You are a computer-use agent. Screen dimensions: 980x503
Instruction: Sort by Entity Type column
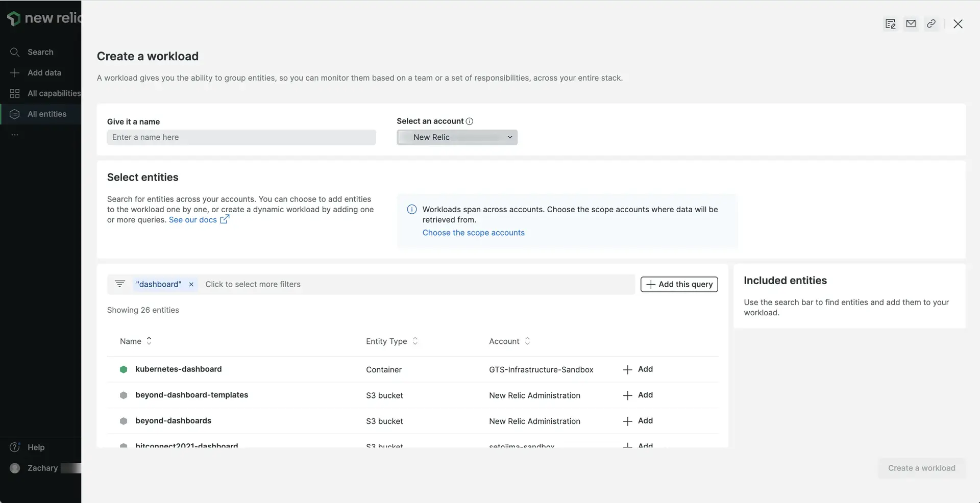(392, 341)
